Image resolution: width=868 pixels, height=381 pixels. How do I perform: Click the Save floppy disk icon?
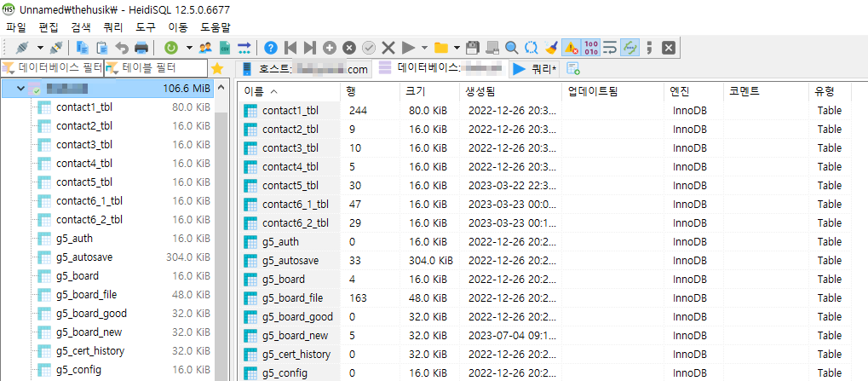pos(472,48)
